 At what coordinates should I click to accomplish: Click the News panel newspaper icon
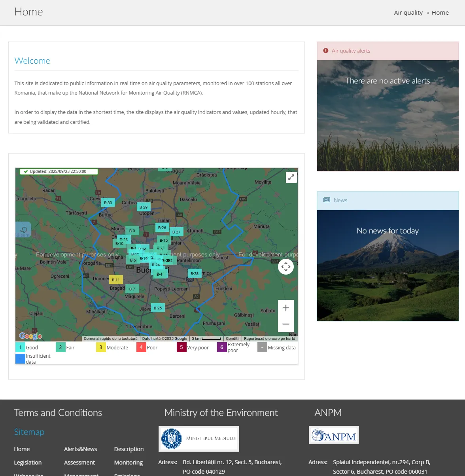coord(327,200)
